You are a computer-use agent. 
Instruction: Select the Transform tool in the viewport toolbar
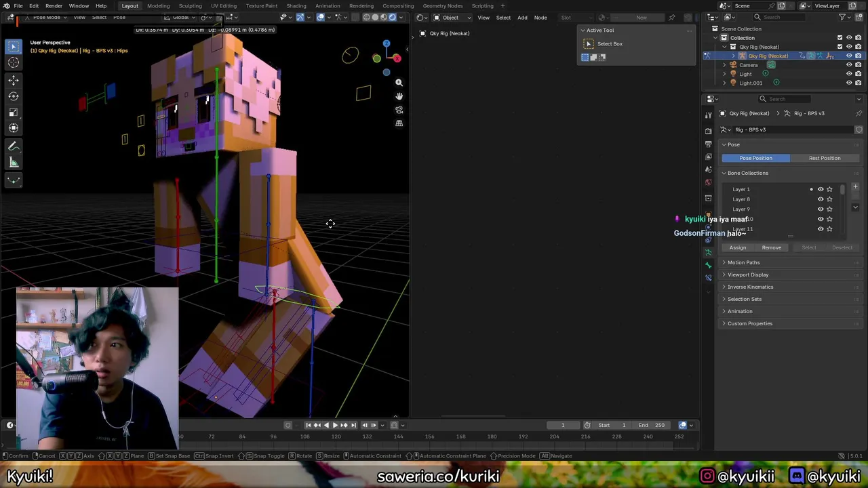(13, 128)
